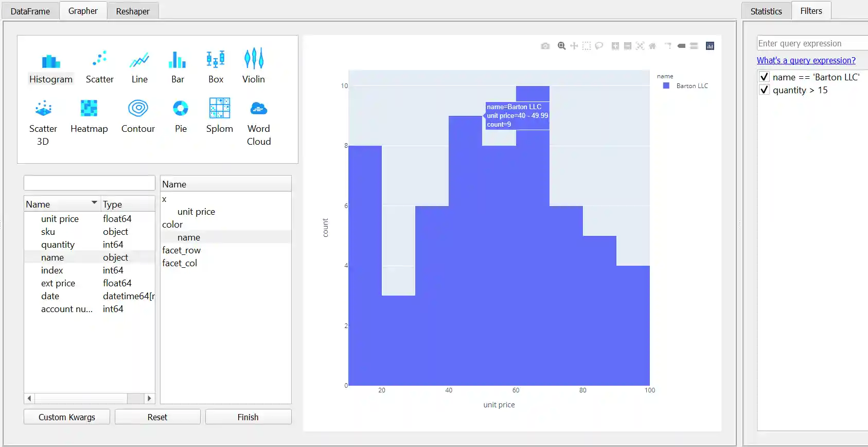Click the plot Zoom Out button
This screenshot has width=868, height=447.
tap(628, 46)
